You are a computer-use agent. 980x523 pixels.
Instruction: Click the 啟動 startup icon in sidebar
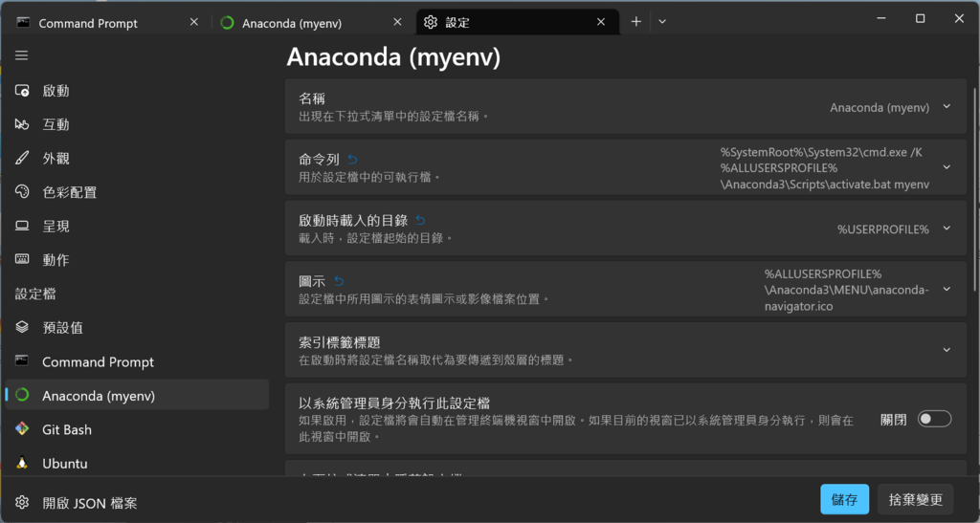click(22, 91)
